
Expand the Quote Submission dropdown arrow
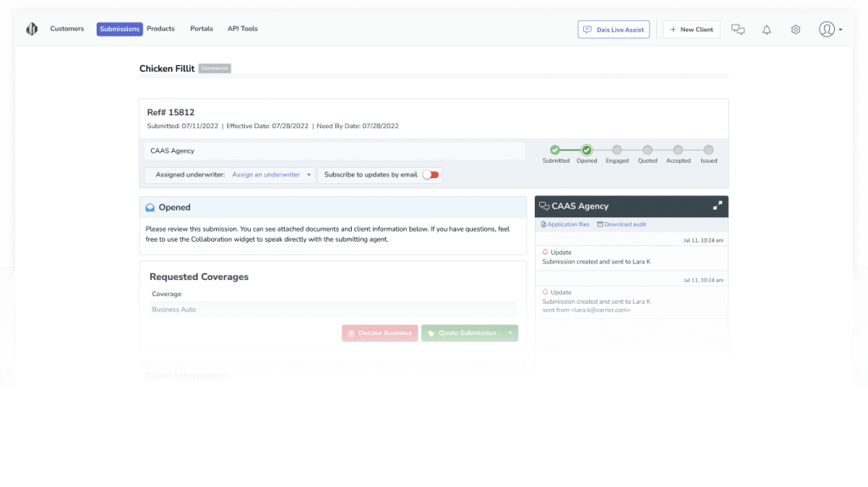510,333
